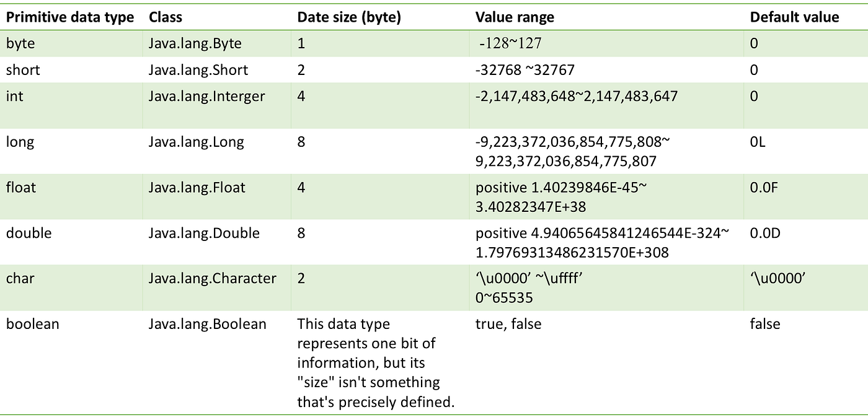Click the 'Primitive data type' column header
This screenshot has height=420, width=868.
tap(70, 17)
